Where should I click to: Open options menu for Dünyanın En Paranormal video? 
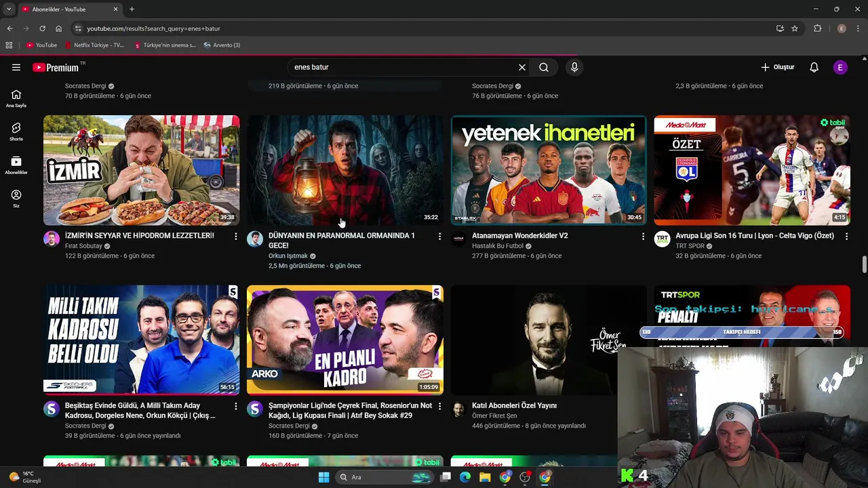click(x=439, y=236)
